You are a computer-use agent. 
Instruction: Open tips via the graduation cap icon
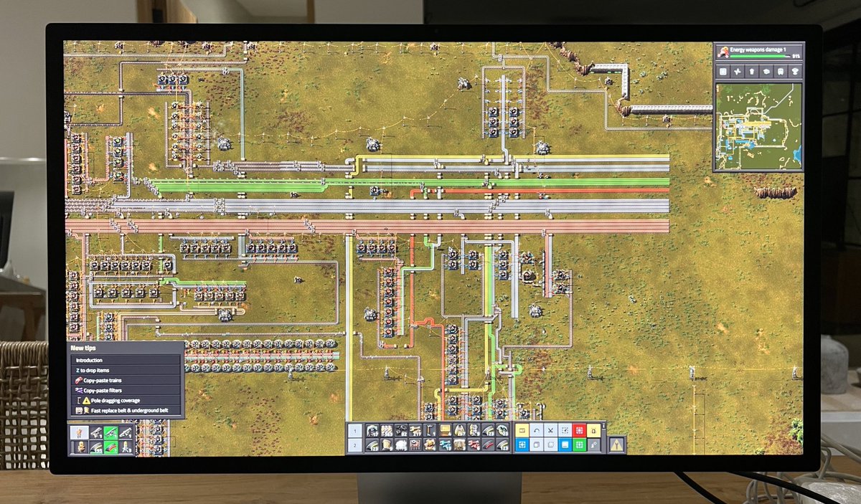766,72
